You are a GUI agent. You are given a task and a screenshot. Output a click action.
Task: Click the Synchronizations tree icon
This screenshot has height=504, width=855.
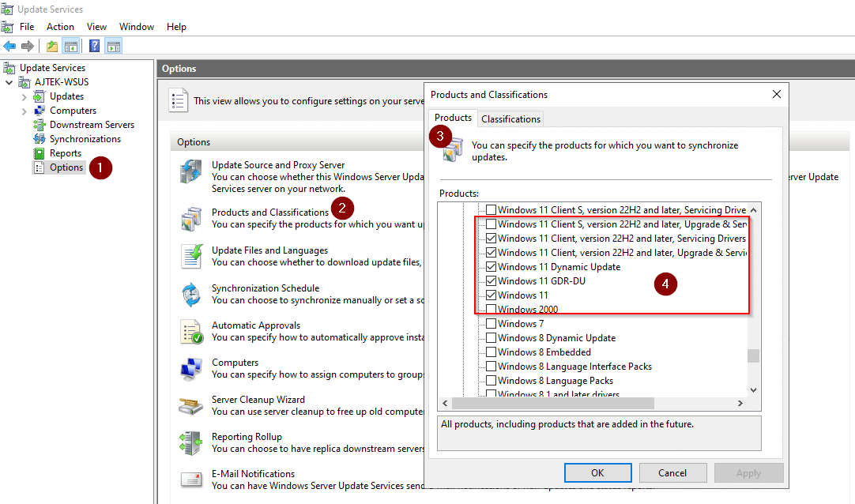(x=39, y=139)
